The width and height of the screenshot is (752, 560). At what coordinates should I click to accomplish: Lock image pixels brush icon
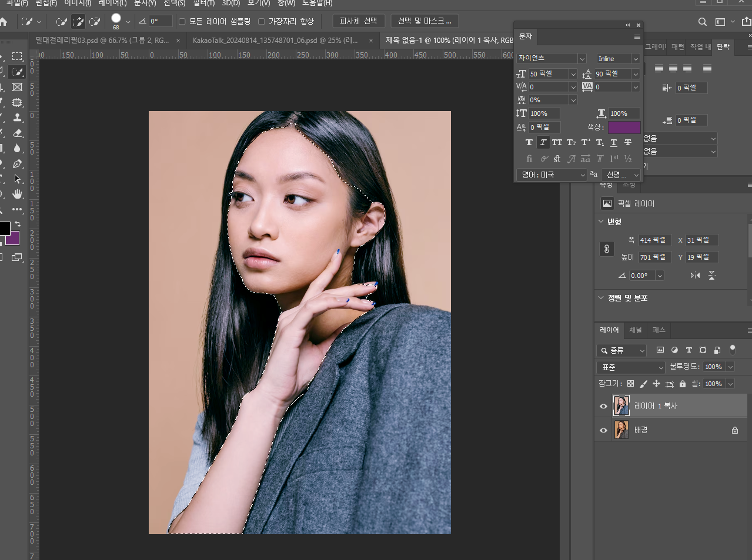click(644, 384)
